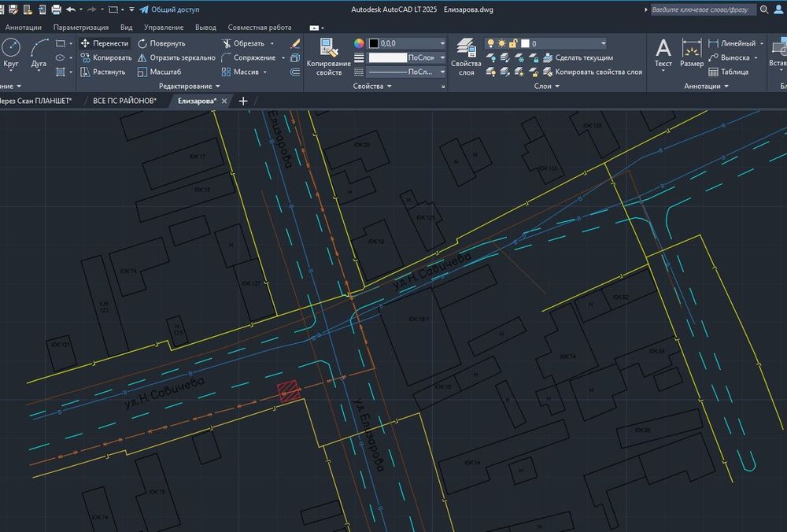Select the Text (Текст) annotation tool
The height and width of the screenshot is (532, 787).
(663, 54)
